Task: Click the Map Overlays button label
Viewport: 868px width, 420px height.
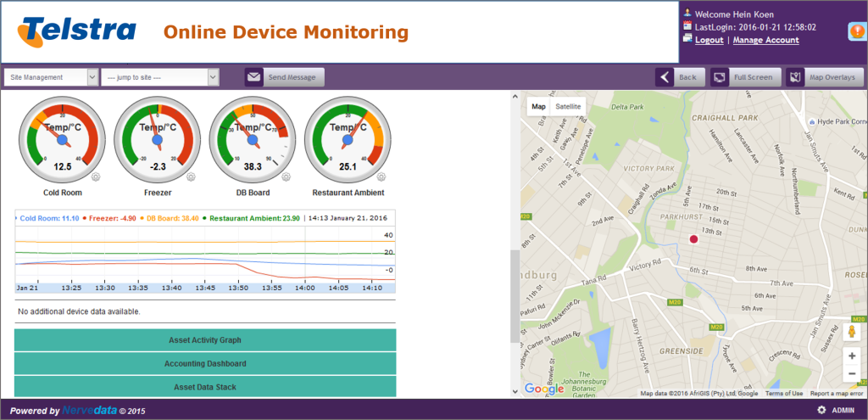Action: (832, 77)
